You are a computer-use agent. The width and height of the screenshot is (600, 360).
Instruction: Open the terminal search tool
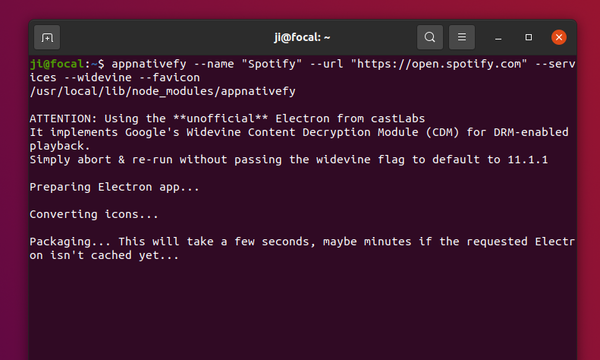[430, 37]
